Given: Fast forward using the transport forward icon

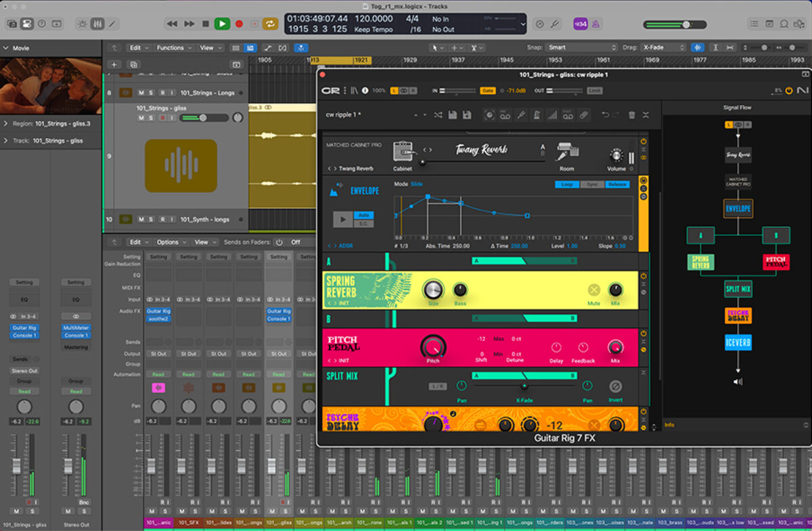Looking at the screenshot, I should 189,24.
